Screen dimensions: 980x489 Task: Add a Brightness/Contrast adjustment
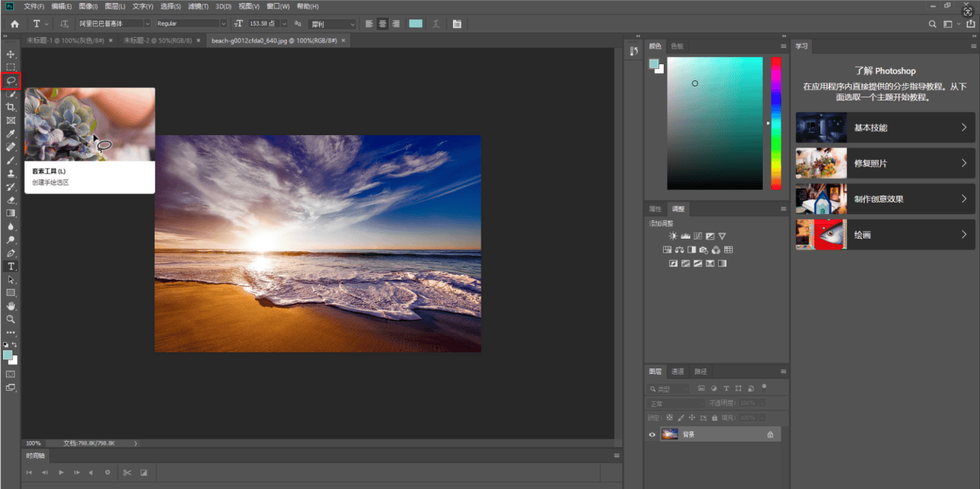[672, 236]
